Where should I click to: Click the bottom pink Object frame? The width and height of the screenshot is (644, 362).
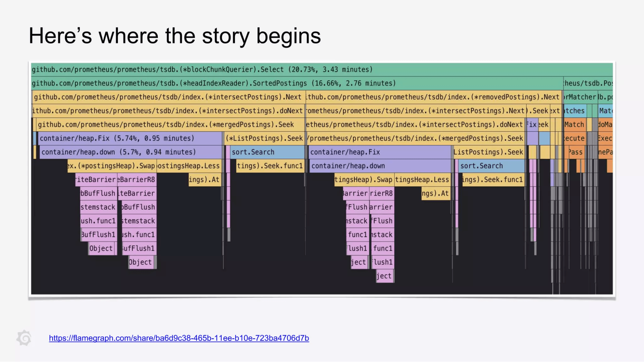pyautogui.click(x=140, y=262)
